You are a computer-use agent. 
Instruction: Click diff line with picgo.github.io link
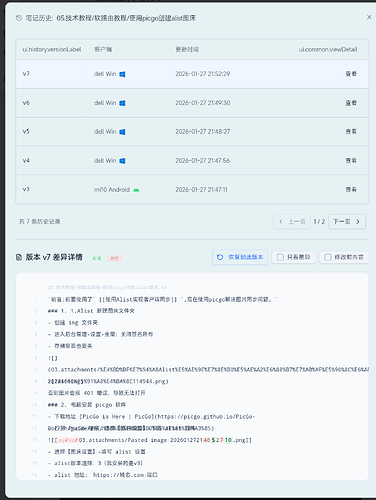click(152, 416)
